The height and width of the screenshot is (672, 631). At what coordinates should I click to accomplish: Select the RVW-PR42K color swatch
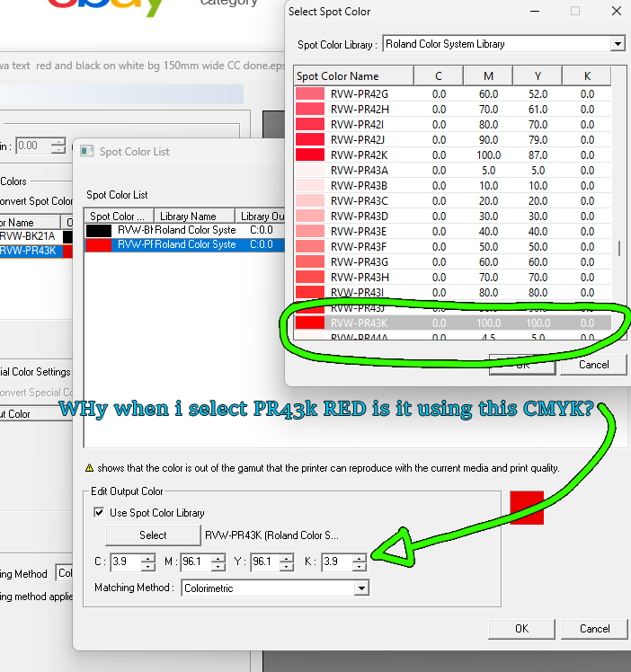(x=310, y=155)
